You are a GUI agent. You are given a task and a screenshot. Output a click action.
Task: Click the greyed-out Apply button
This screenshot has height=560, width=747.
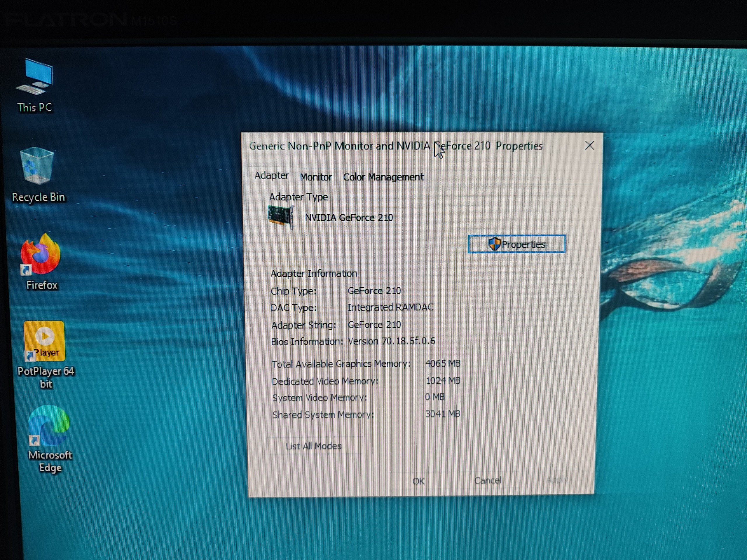pyautogui.click(x=557, y=480)
